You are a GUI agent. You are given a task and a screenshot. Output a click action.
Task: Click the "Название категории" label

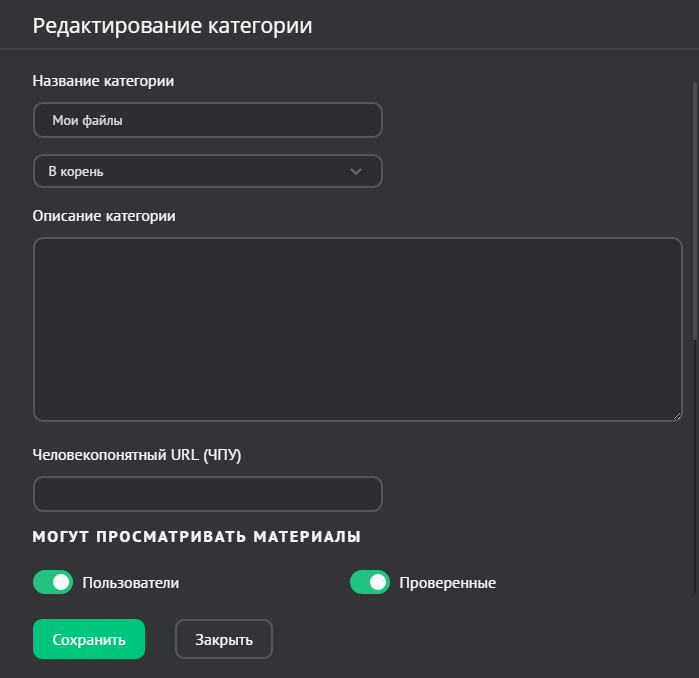pyautogui.click(x=103, y=82)
